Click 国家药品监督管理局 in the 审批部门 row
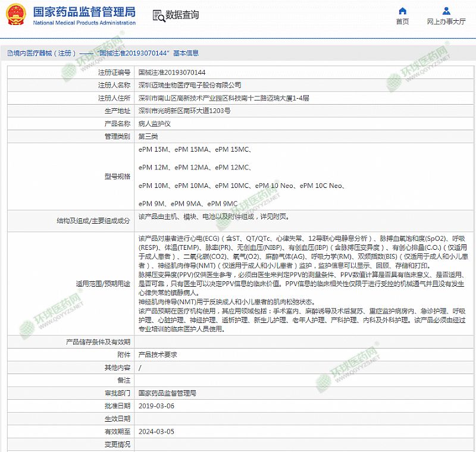This screenshot has height=452, width=476. [x=167, y=393]
